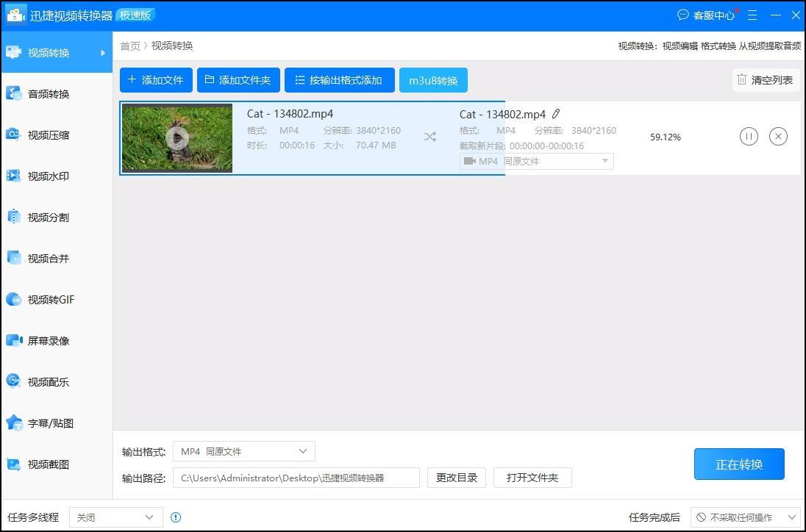
Task: Navigate to Home breadcrumb link
Action: [129, 46]
